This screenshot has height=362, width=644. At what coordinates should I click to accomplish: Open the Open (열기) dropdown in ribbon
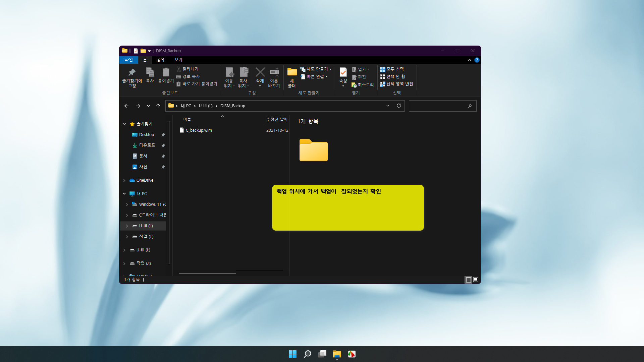tap(361, 69)
